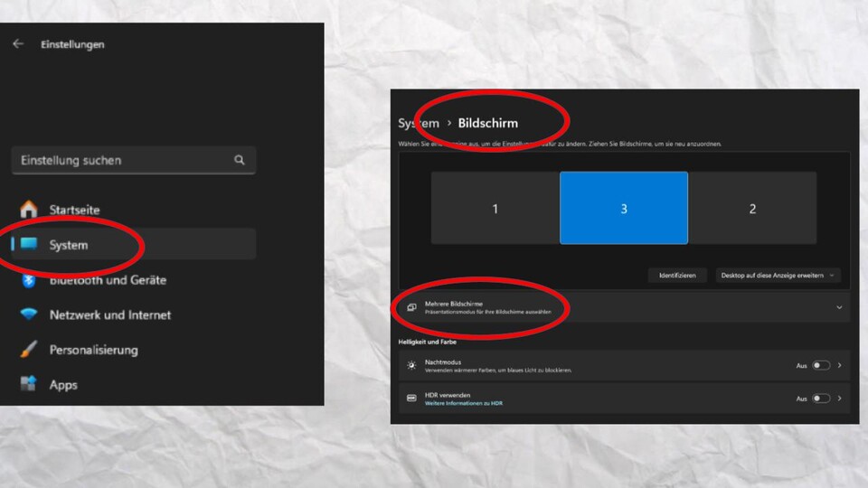
Task: Click the Bildschirm breadcrumb title
Action: click(487, 123)
